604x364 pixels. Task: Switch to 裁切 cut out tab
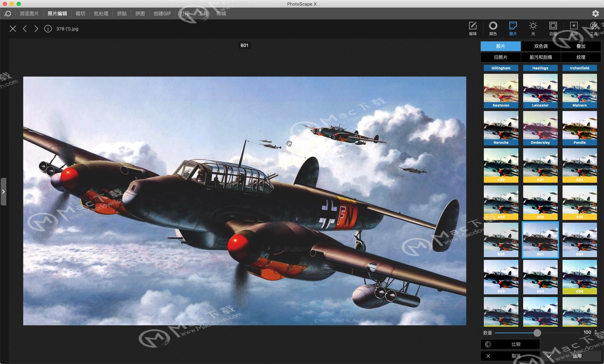(80, 13)
